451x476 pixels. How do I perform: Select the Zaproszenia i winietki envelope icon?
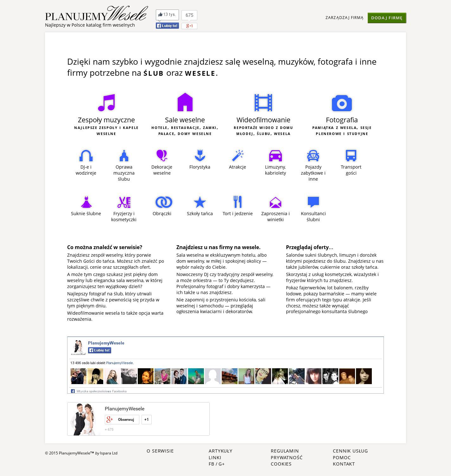pos(276,202)
